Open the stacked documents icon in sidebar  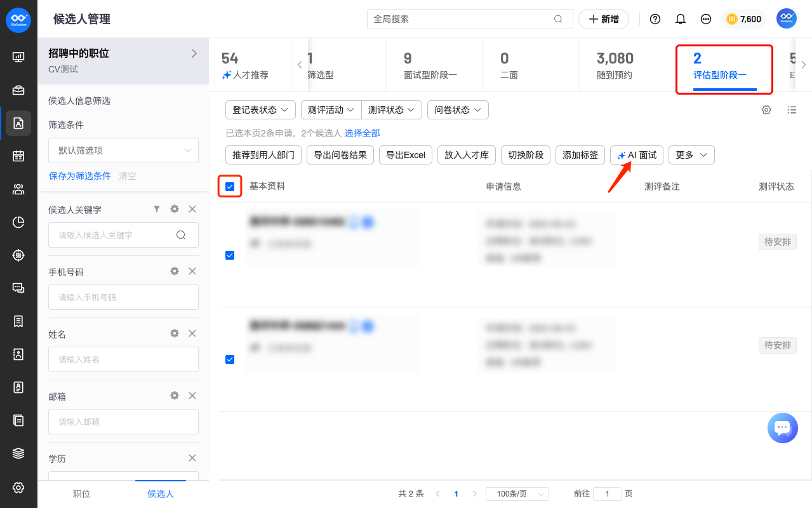[x=18, y=420]
